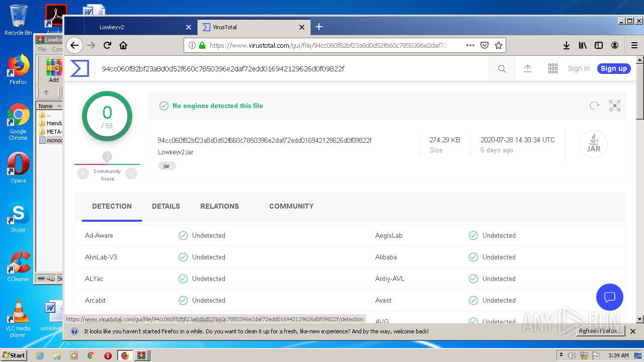Bookmark this page with the star

coord(499,45)
